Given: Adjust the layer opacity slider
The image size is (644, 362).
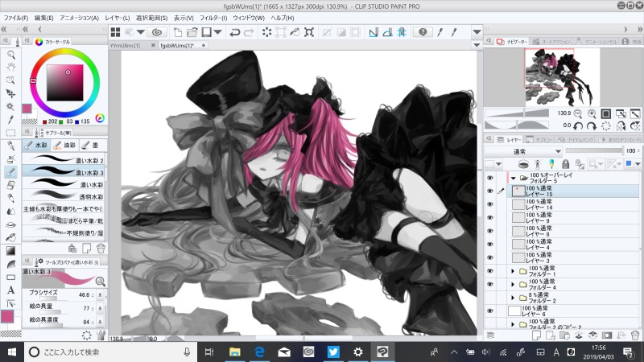Looking at the screenshot, I should pyautogui.click(x=594, y=150).
